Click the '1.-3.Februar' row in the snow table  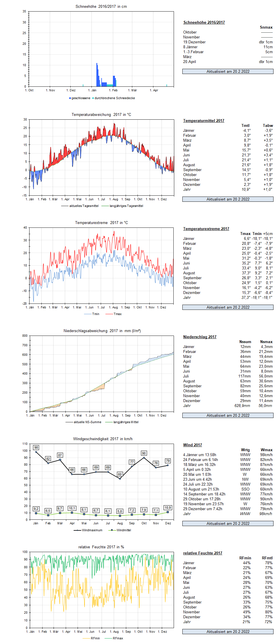click(x=228, y=52)
